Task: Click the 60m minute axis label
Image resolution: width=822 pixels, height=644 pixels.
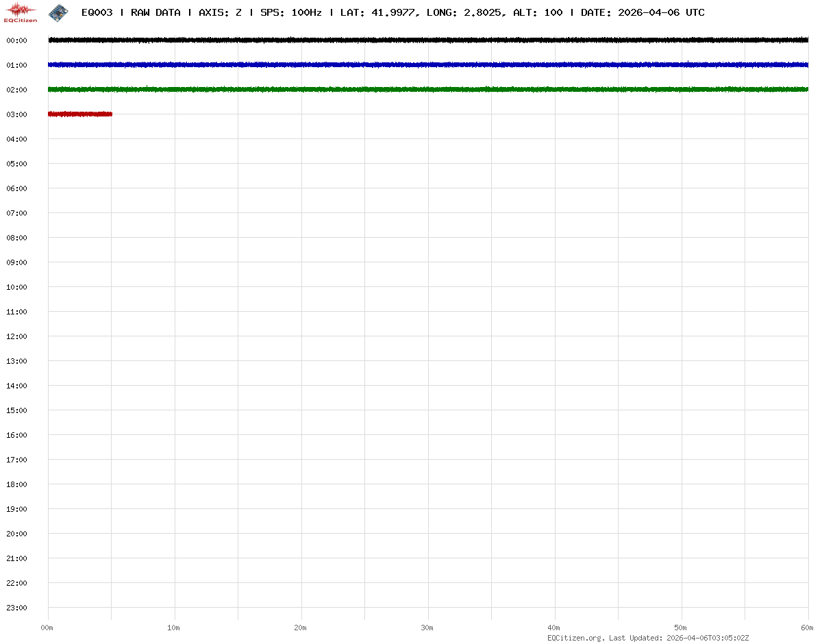Action: click(808, 628)
